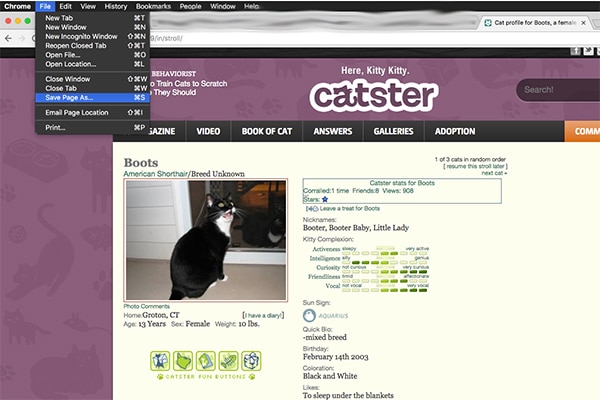This screenshot has width=600, height=400.
Task: Click the blue star next to Stars
Action: [325, 199]
